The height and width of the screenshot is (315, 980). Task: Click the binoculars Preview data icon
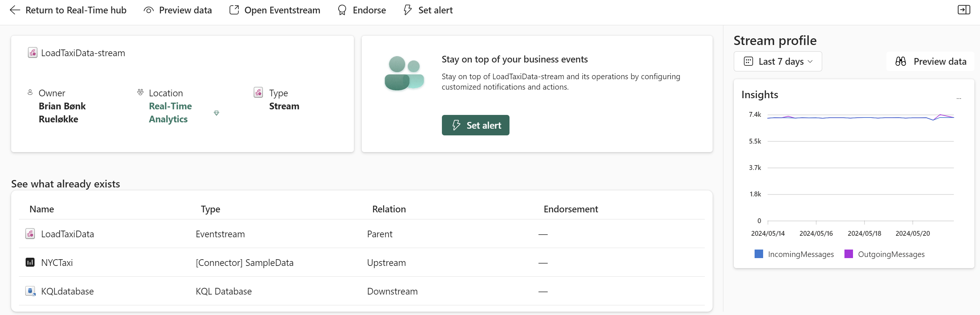point(900,61)
